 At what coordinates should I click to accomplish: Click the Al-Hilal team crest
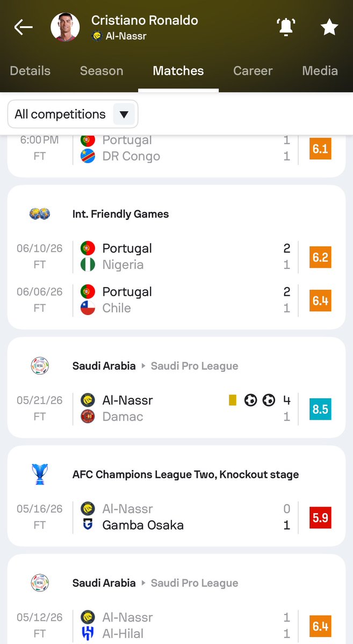click(88, 633)
